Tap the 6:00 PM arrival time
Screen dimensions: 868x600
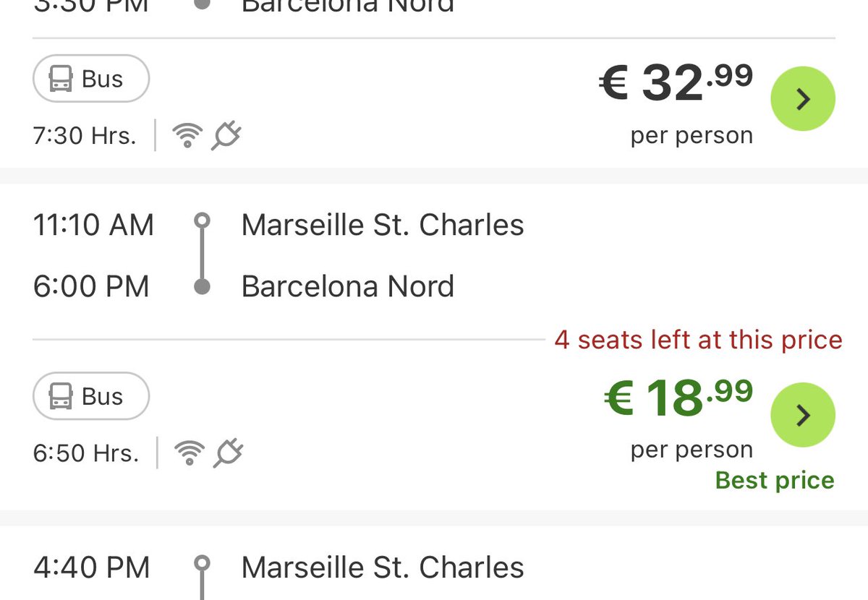tap(91, 287)
